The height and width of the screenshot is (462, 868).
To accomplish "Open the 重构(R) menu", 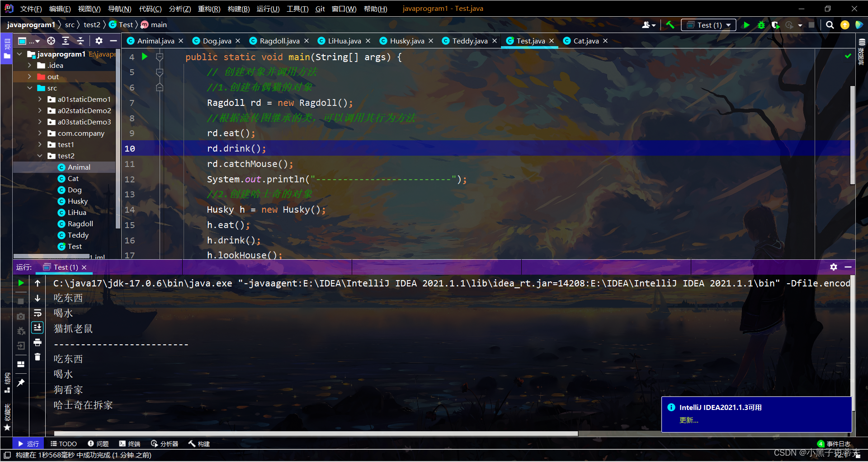I will [209, 9].
